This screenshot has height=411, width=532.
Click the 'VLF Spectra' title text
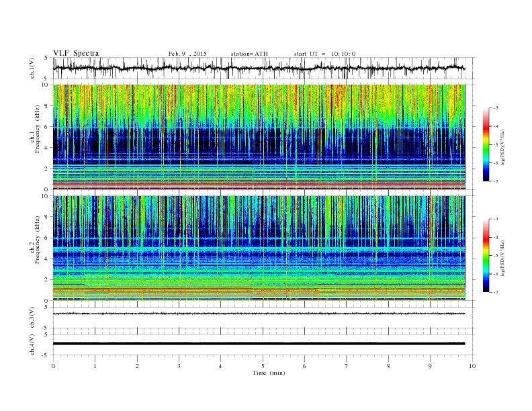click(x=76, y=53)
